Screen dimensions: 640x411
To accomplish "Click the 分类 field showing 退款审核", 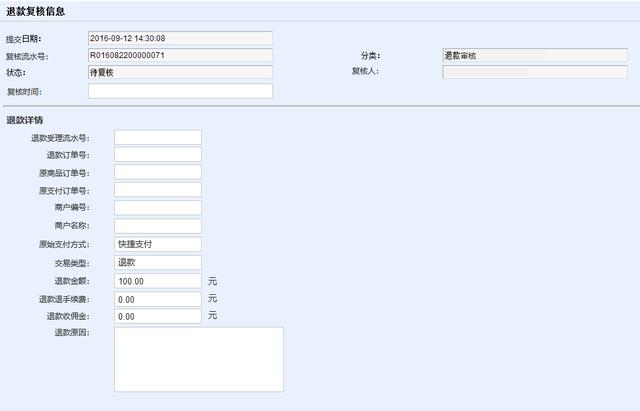I will (535, 55).
